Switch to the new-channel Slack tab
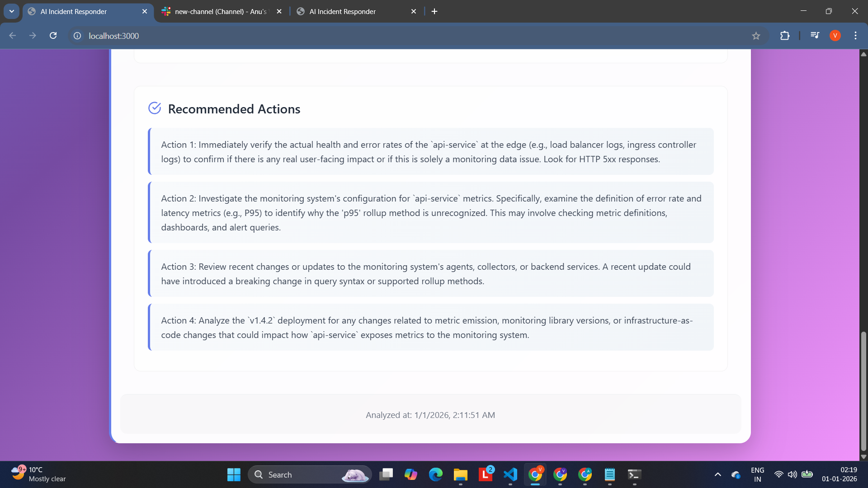This screenshot has height=488, width=868. click(220, 12)
